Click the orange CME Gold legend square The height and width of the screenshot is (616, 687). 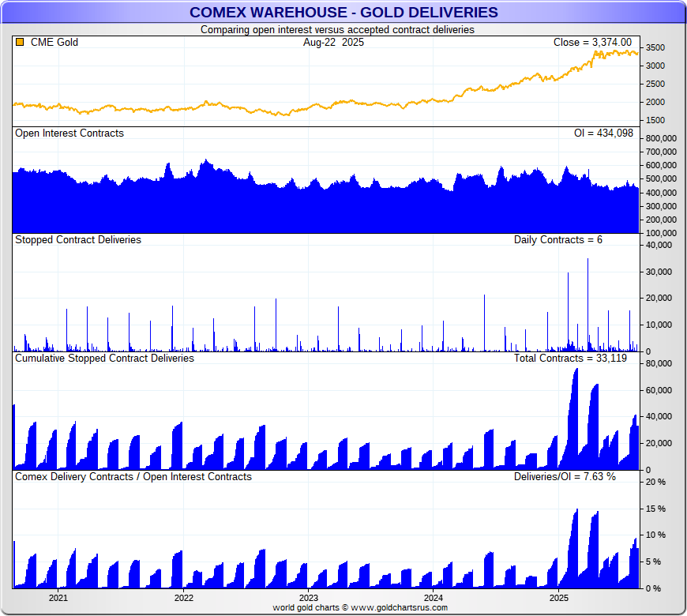(x=20, y=42)
